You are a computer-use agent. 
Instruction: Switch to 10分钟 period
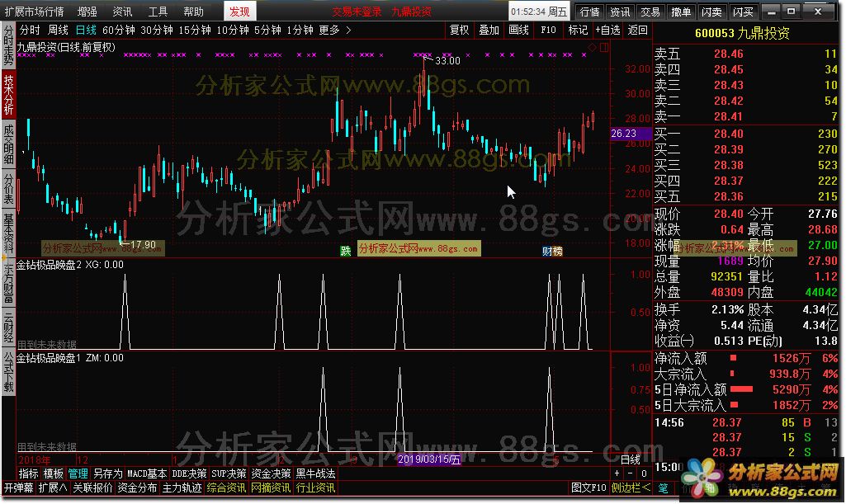click(x=233, y=31)
